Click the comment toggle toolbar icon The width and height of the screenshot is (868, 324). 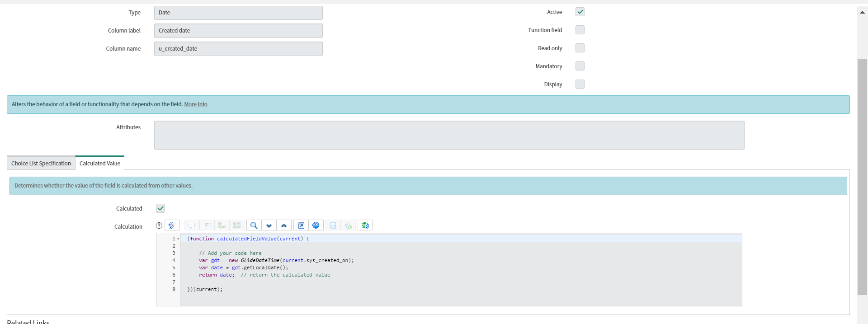pos(192,225)
